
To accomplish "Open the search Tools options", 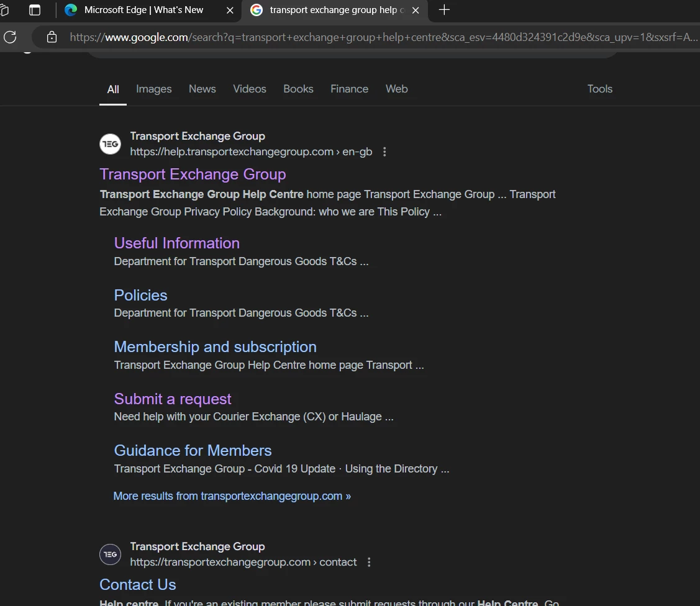I will click(599, 89).
